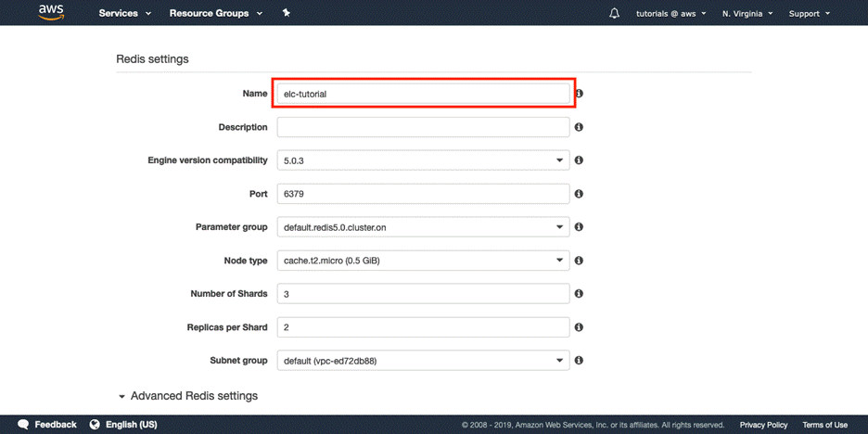Click the info icon beside Description field
The image size is (868, 434).
(579, 127)
